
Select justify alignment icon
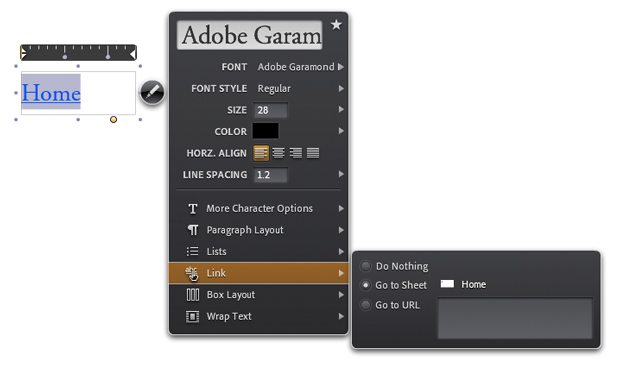click(x=313, y=153)
